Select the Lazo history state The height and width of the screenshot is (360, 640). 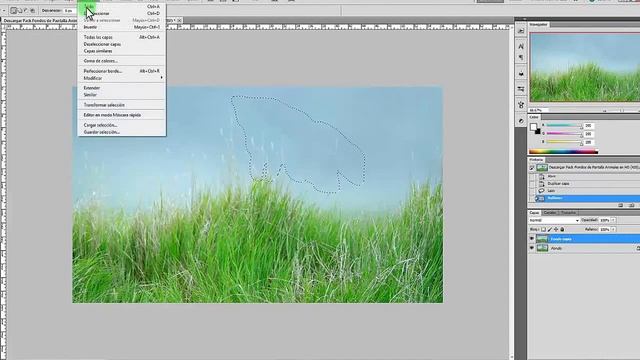pos(588,191)
